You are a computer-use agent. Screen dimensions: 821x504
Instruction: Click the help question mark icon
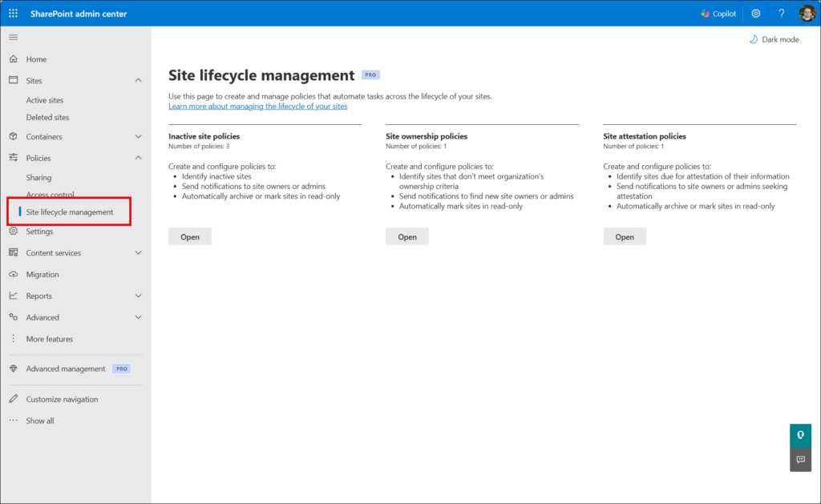781,14
